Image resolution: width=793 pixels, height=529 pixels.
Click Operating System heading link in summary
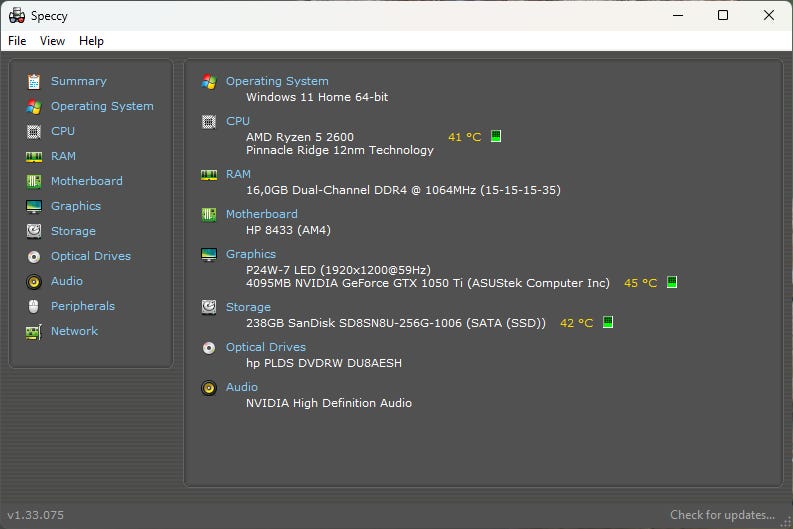[x=277, y=81]
